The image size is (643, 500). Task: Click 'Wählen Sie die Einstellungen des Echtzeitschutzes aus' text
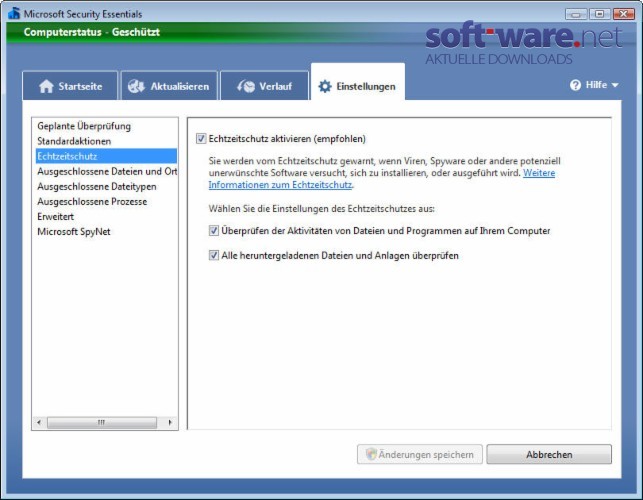pos(322,208)
